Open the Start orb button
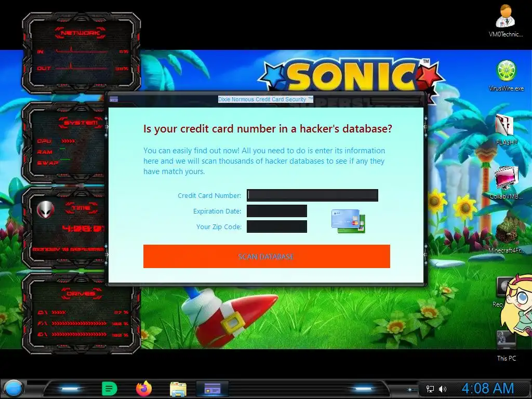Screen dimensions: 532x399 (13, 388)
